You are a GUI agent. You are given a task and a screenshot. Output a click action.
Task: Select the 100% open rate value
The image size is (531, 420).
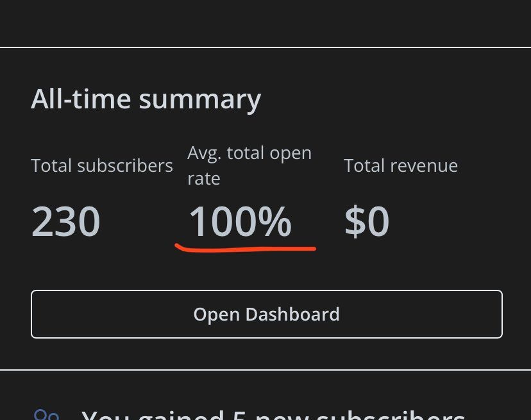click(240, 221)
